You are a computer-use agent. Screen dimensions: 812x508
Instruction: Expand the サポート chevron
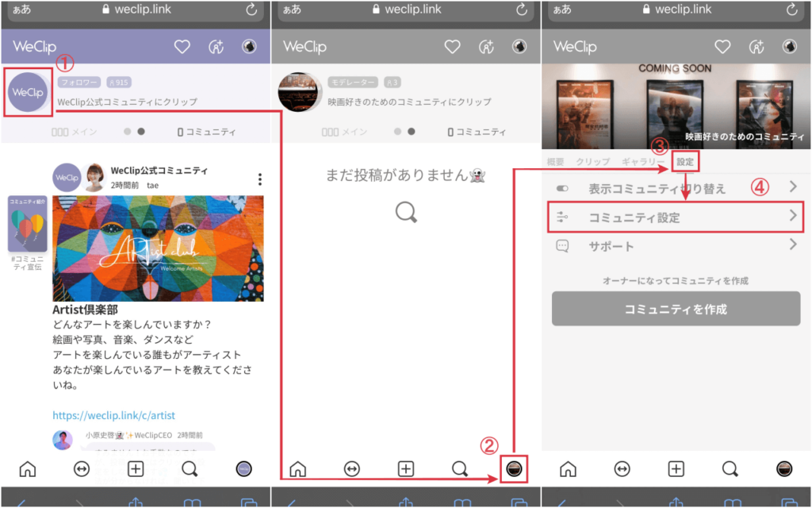[793, 244]
